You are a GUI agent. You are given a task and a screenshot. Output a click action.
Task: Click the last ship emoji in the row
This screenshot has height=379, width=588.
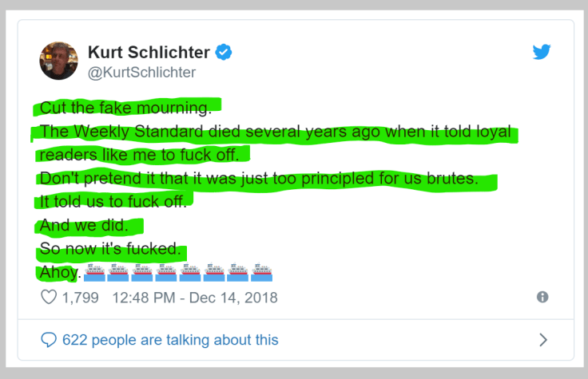tap(262, 273)
